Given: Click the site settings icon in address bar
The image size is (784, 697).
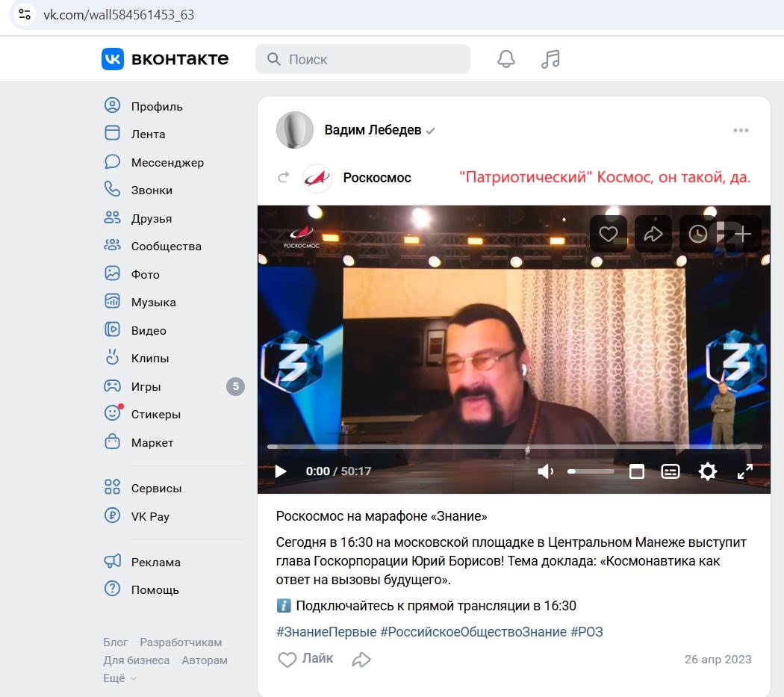Looking at the screenshot, I should pos(25,14).
